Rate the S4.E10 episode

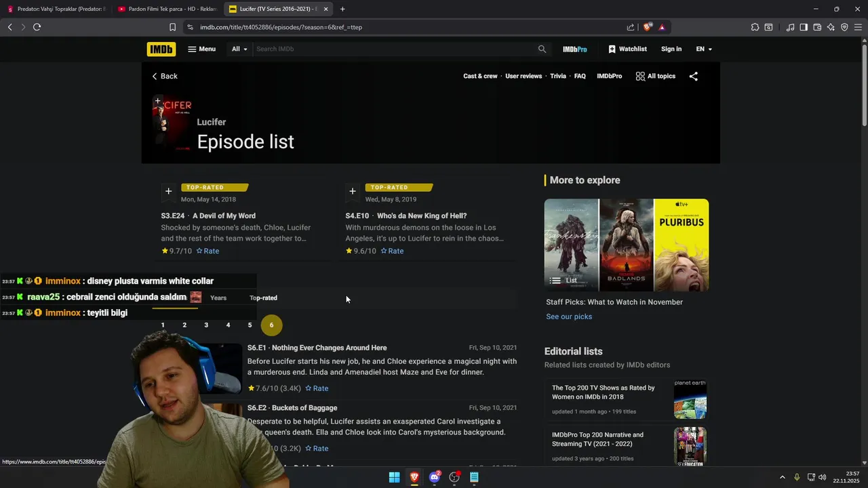(x=392, y=251)
